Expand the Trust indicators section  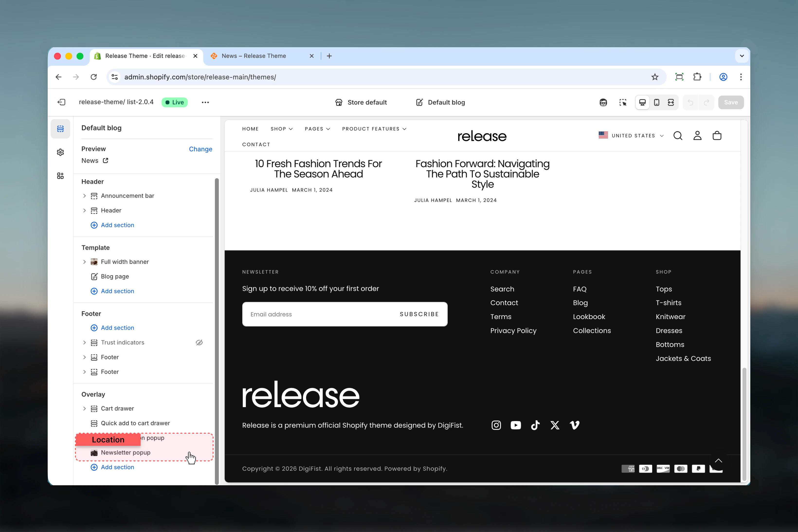click(x=84, y=342)
